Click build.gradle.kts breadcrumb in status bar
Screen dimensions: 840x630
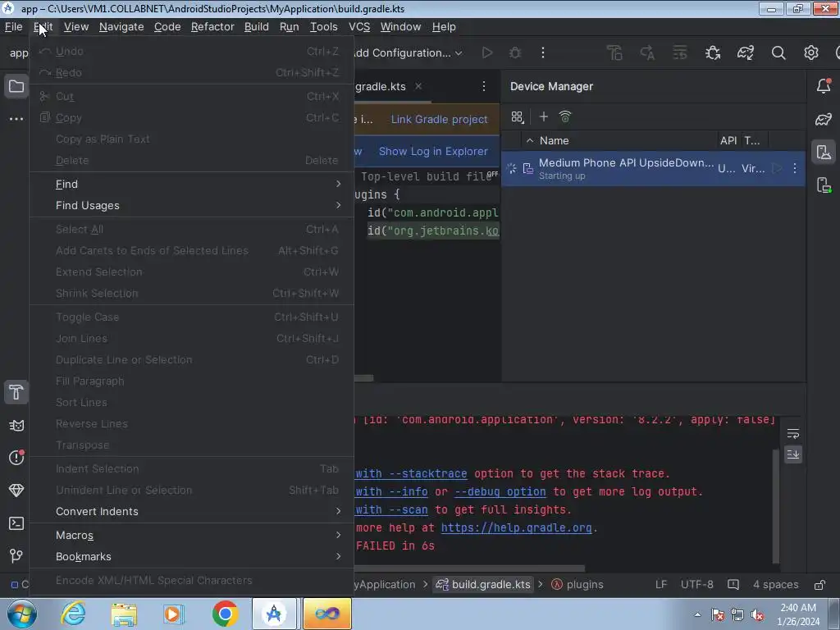(484, 584)
